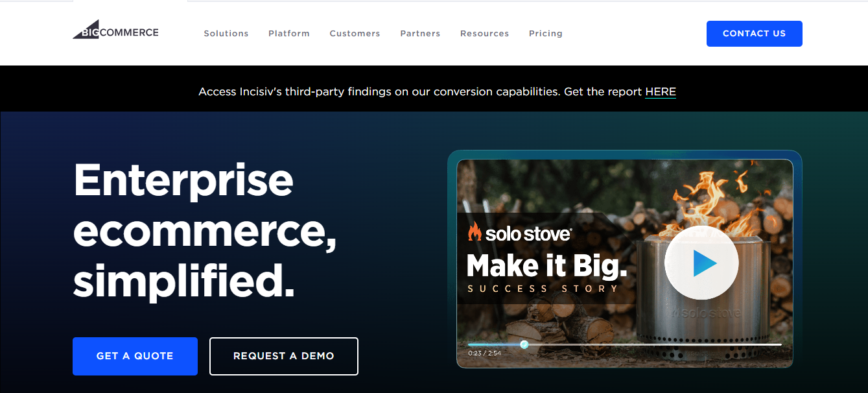The height and width of the screenshot is (393, 868).
Task: Click the BigCommerce logo
Action: point(115,30)
